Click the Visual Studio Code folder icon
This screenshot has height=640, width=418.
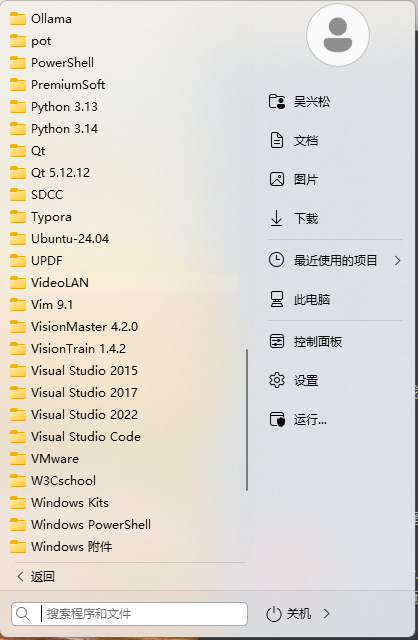coord(18,437)
